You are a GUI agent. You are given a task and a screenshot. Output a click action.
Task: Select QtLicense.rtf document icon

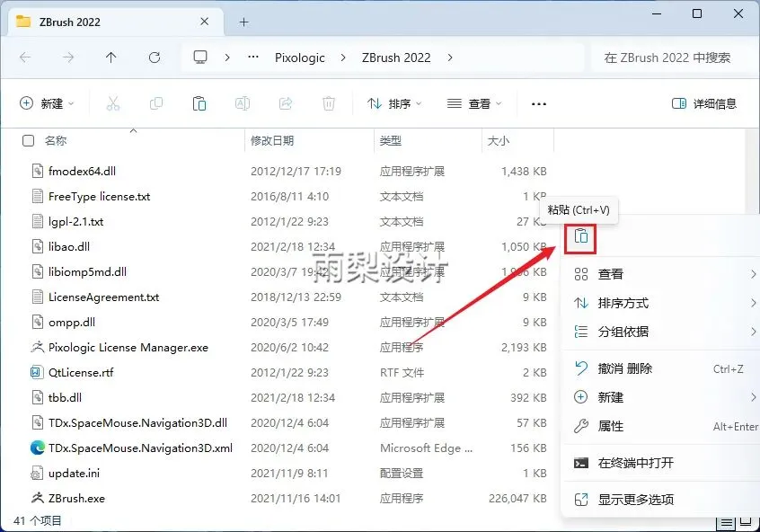38,372
